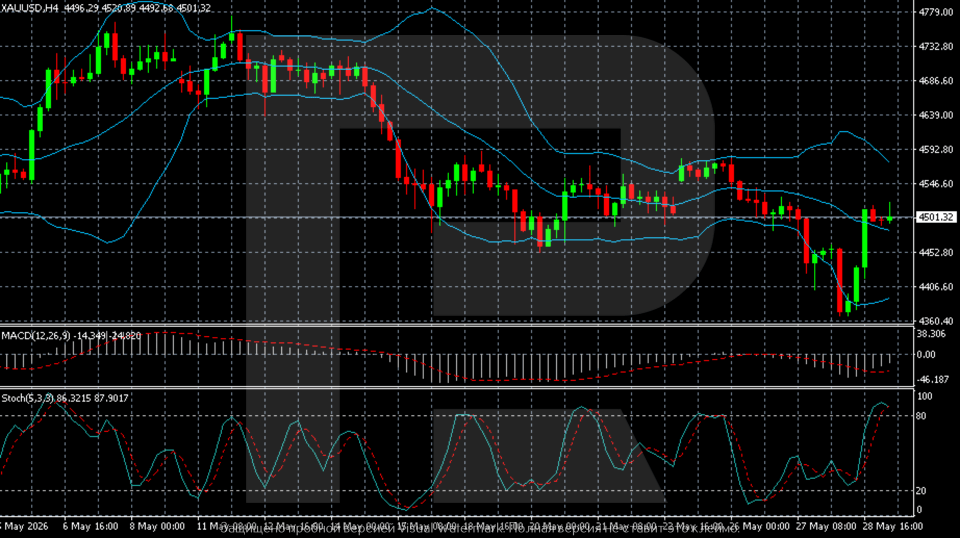Click the Stochastic 20 level label
Screen dimensions: 960x538
923,491
